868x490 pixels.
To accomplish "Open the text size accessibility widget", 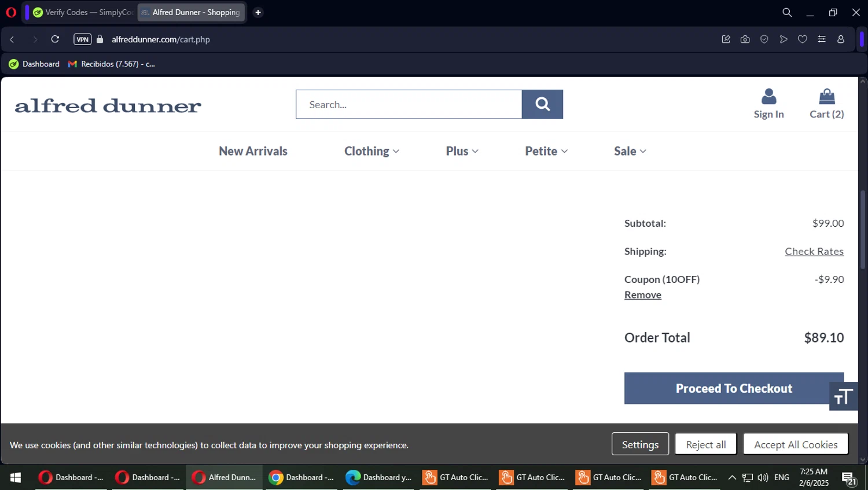I will pos(844,396).
